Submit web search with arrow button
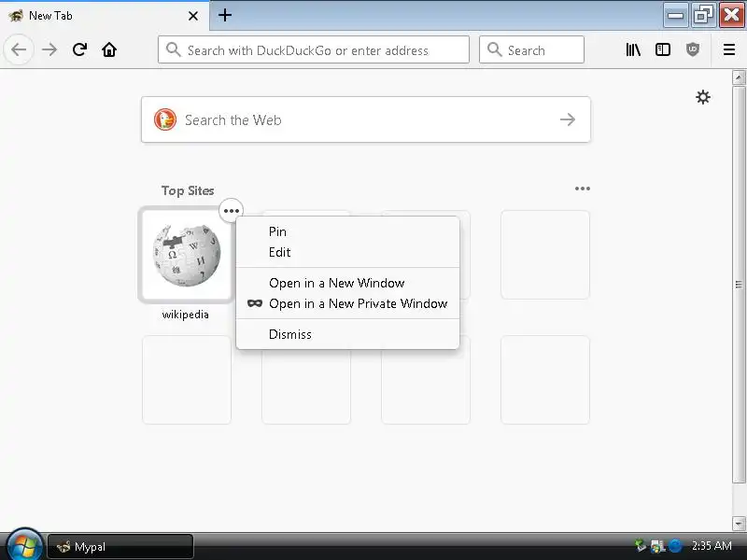The height and width of the screenshot is (560, 747). 568,119
